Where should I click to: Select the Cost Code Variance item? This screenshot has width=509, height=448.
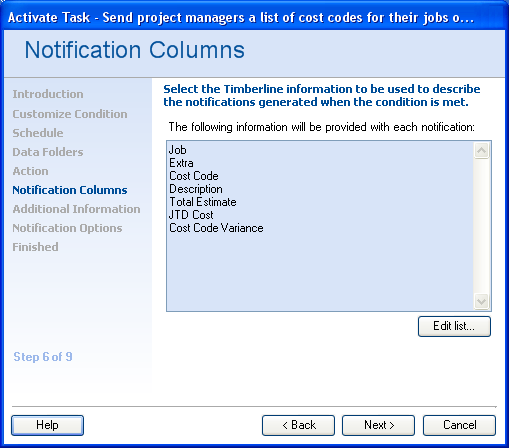[x=216, y=228]
